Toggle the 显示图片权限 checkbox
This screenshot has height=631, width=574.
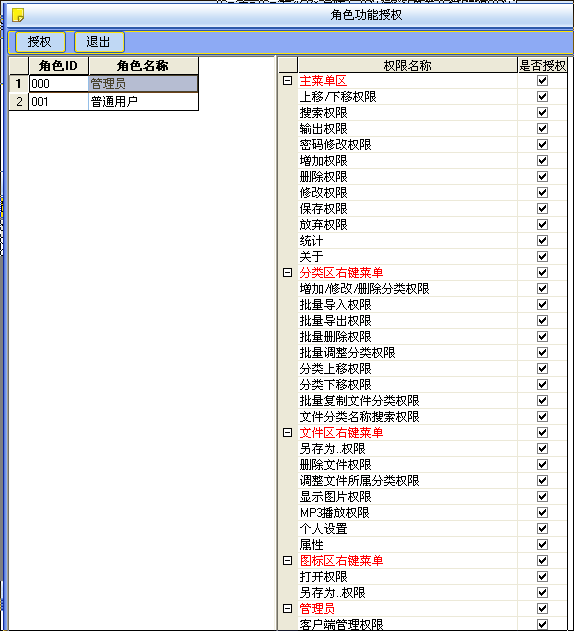pyautogui.click(x=542, y=497)
